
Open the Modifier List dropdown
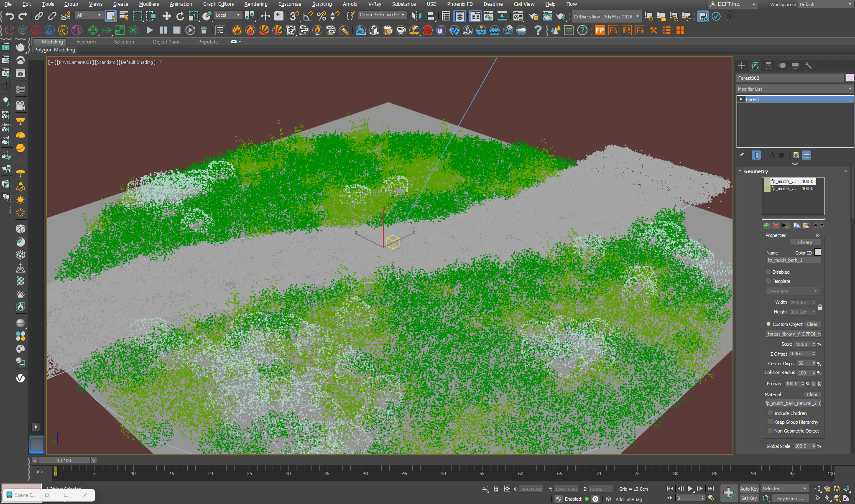pyautogui.click(x=794, y=89)
